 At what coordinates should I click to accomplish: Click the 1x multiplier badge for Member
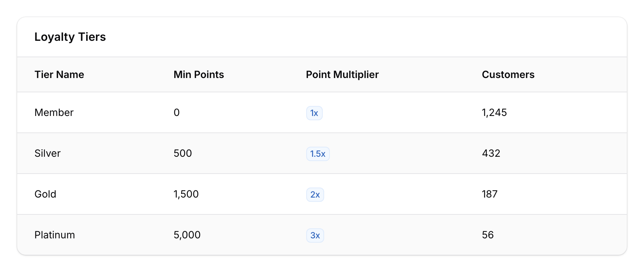click(x=314, y=113)
